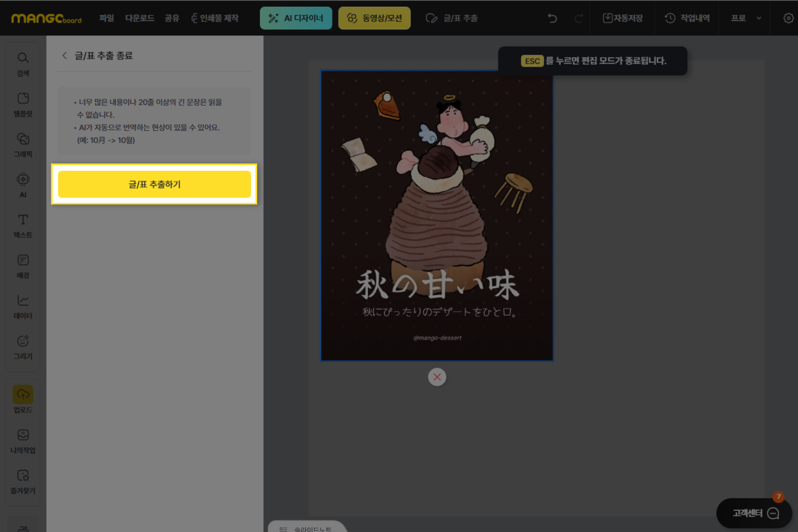Open My Work (나의작업) panel
The width and height of the screenshot is (798, 532).
click(23, 440)
